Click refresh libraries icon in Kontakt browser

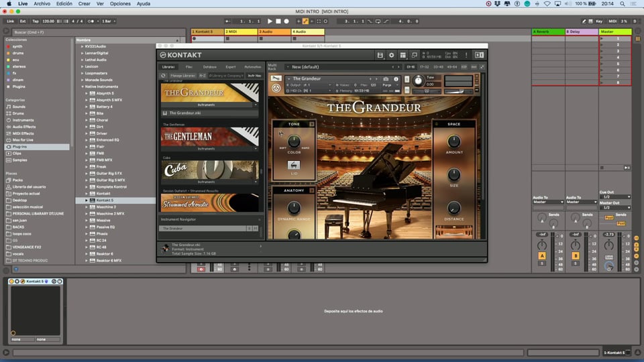click(x=164, y=76)
